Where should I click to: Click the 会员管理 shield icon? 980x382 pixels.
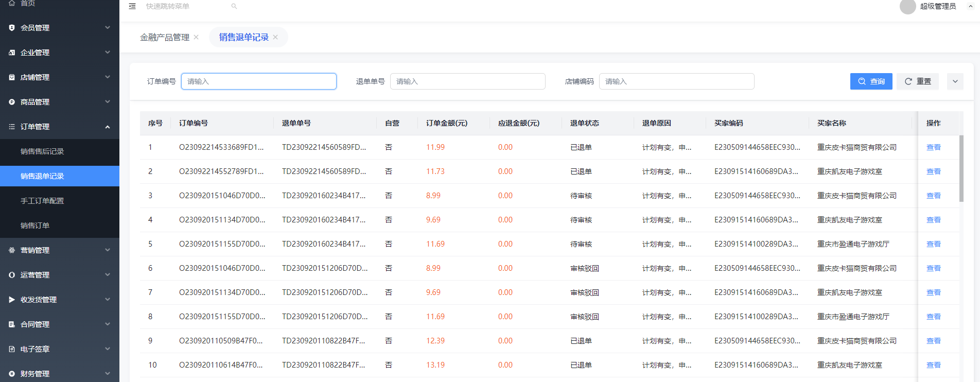click(12, 28)
